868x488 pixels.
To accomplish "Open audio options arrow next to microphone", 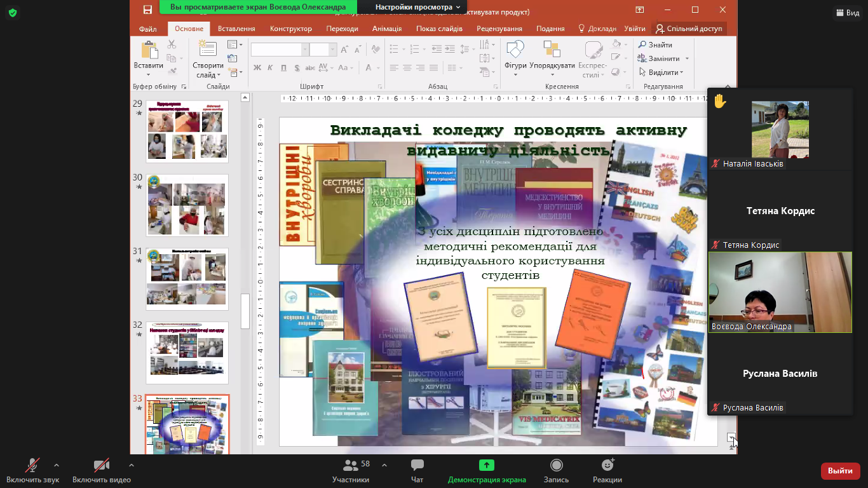I will 57,465.
